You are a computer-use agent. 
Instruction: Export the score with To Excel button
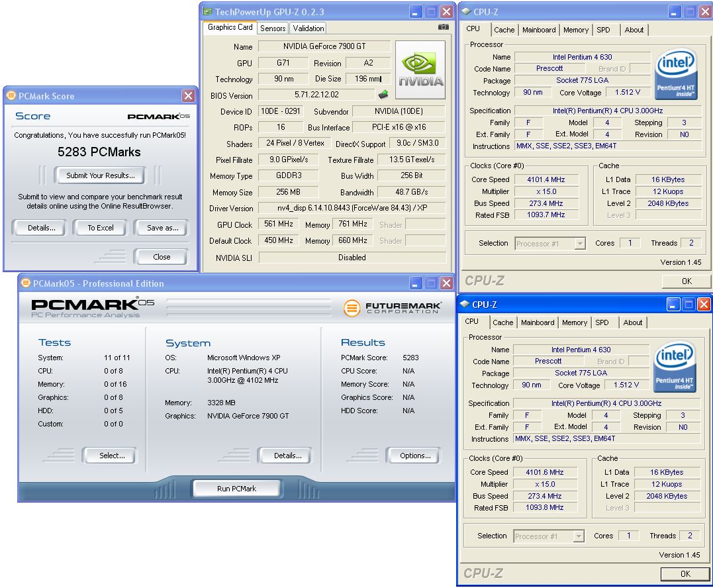pos(101,228)
